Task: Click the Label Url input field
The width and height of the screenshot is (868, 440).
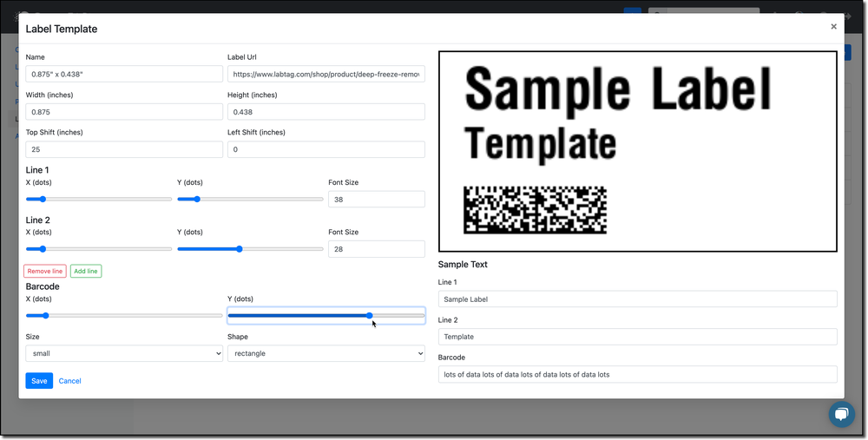Action: coord(326,74)
